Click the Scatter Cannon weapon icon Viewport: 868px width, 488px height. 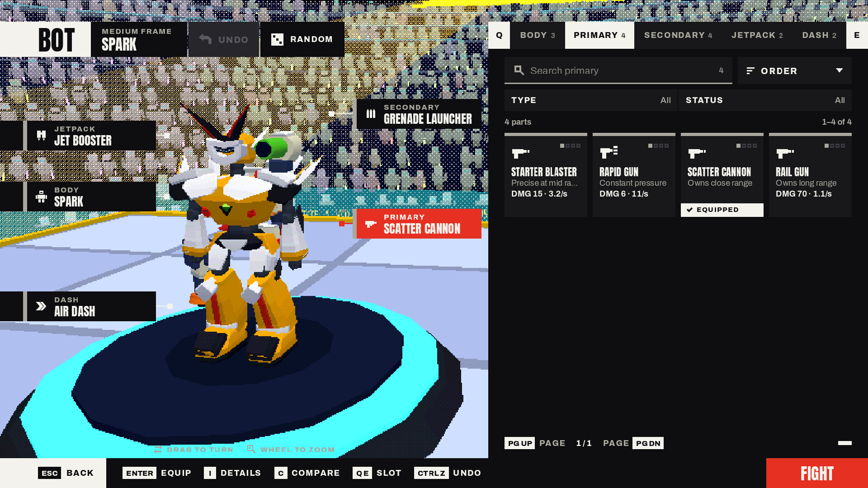(697, 154)
